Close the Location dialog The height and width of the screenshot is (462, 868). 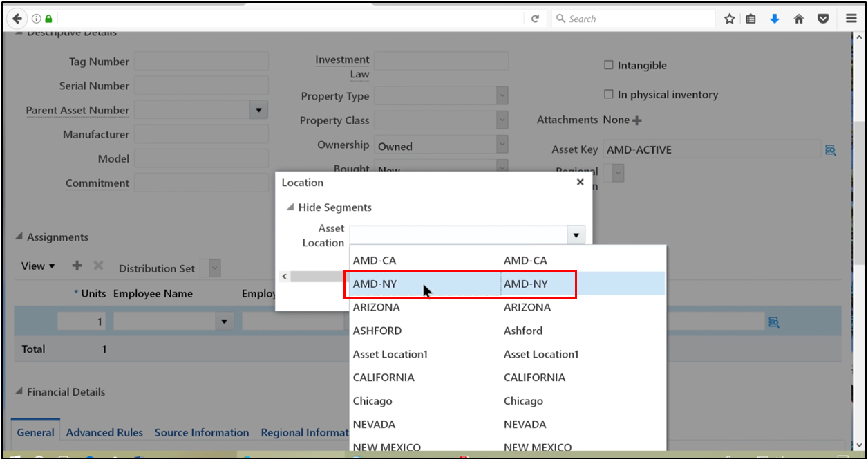point(581,182)
